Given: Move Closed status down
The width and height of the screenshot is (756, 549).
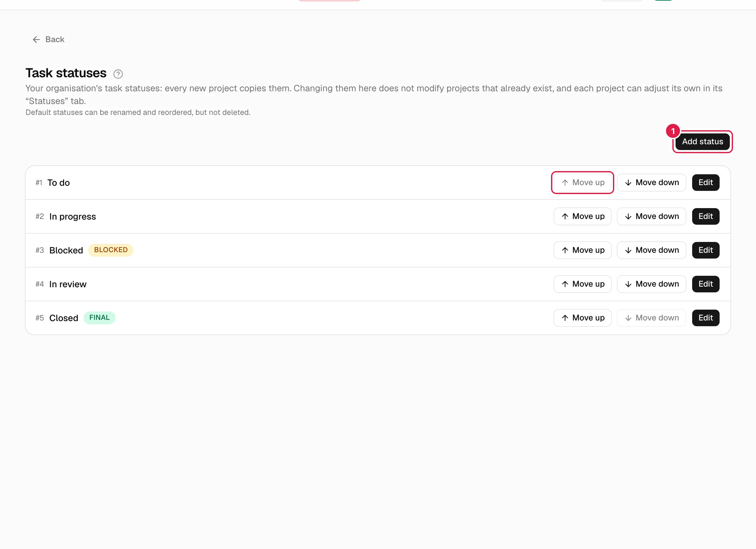Looking at the screenshot, I should pos(651,318).
